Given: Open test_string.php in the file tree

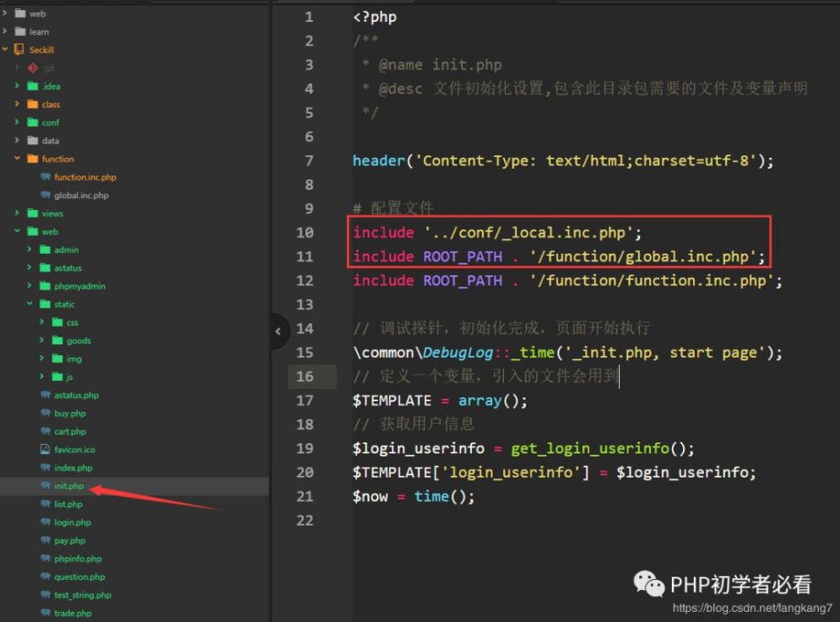Looking at the screenshot, I should (x=82, y=595).
